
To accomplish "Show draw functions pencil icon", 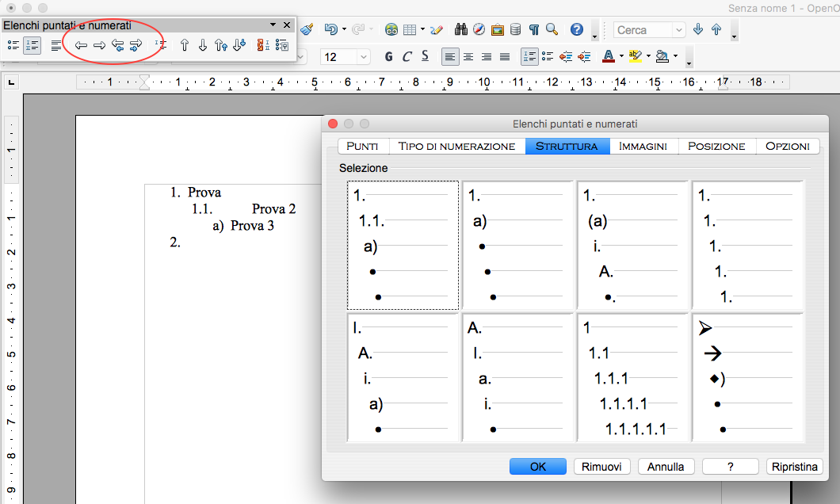I will pyautogui.click(x=437, y=29).
